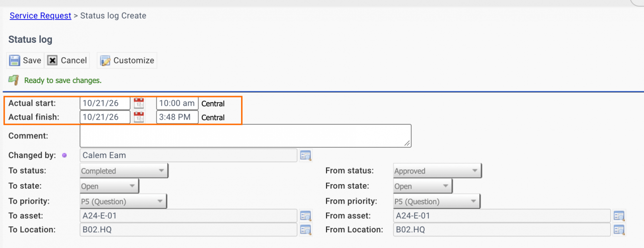Click the 'Changed by:' label

[x=32, y=155]
